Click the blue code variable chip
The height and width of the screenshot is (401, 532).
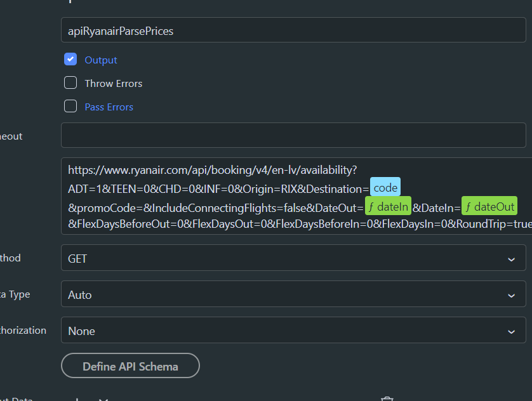click(385, 187)
